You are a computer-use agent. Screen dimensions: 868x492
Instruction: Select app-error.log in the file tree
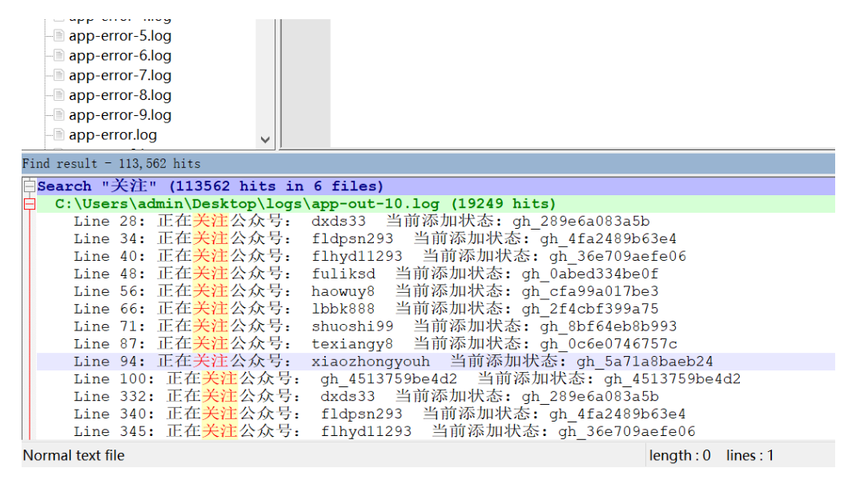click(112, 134)
